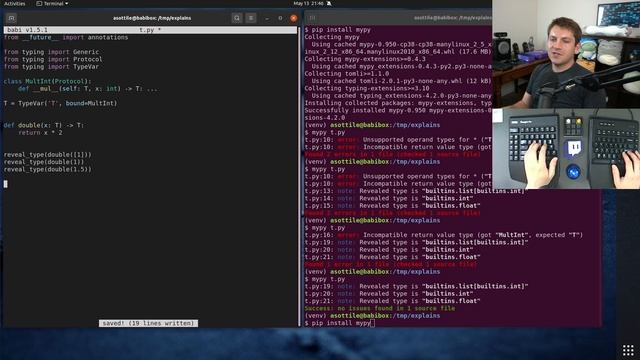Click the "T = TypeVar('T', bound=MultInt)" line
Screen dimensions: 640x360
tap(60, 103)
